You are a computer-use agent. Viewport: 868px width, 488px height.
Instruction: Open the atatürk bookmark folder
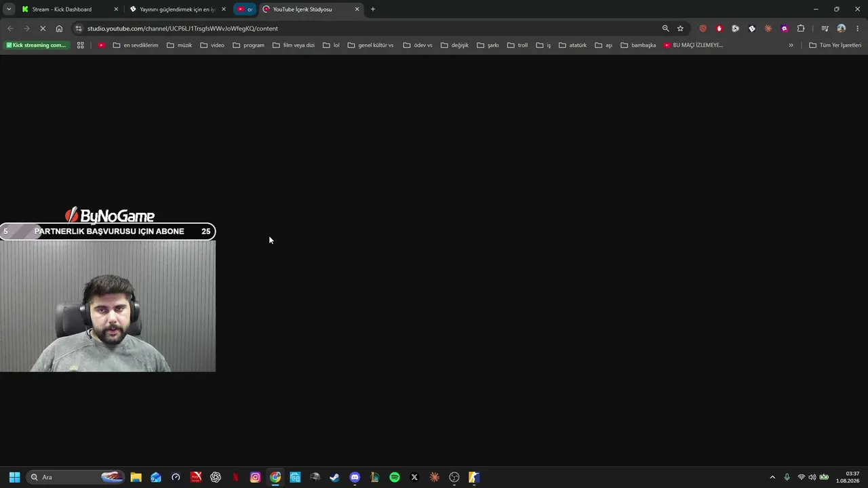572,45
